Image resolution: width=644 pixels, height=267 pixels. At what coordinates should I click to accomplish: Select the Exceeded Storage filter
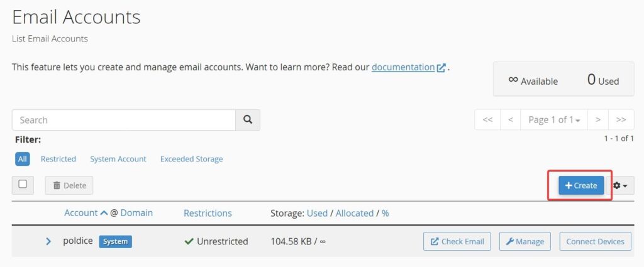click(191, 159)
